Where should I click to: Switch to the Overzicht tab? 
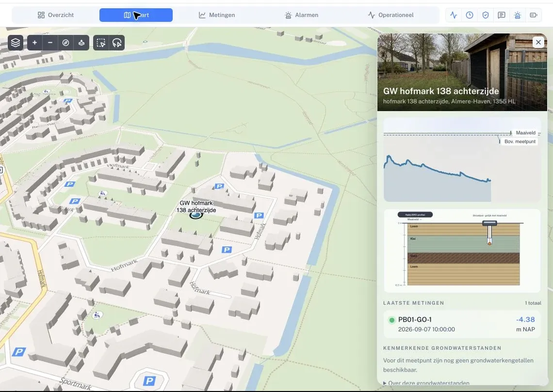tap(56, 15)
